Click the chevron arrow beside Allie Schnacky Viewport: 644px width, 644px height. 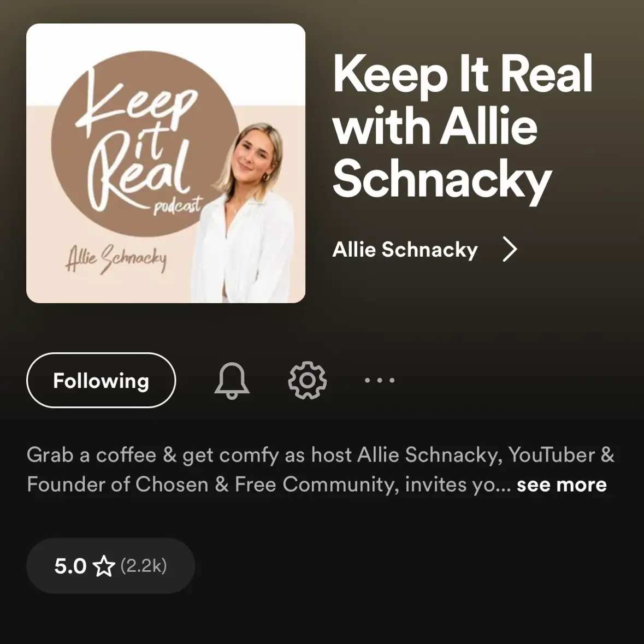tap(510, 249)
